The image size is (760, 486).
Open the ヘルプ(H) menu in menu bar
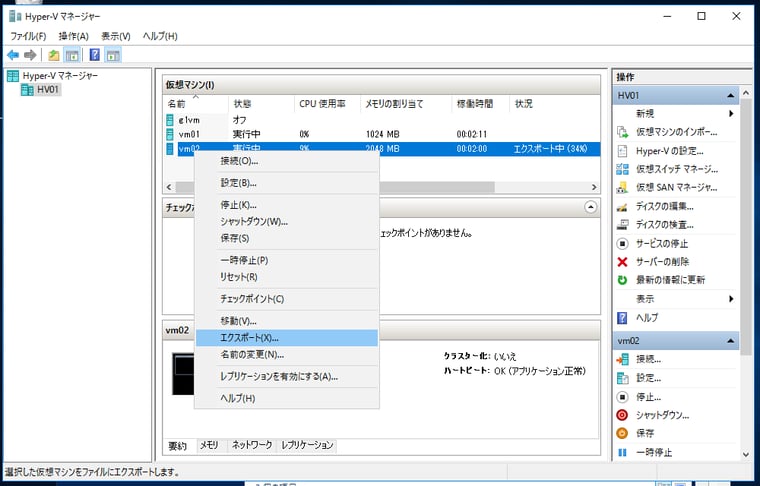(x=160, y=36)
